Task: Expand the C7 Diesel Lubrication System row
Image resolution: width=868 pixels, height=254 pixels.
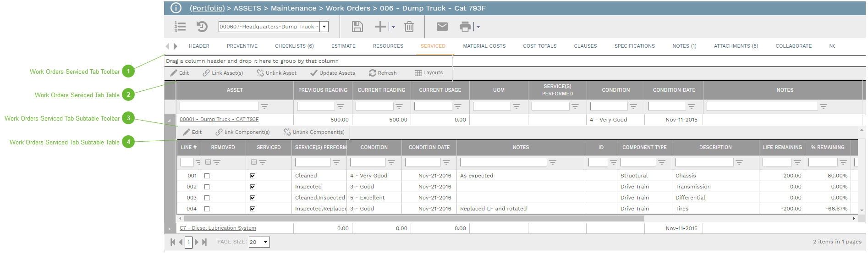Action: pyautogui.click(x=170, y=228)
